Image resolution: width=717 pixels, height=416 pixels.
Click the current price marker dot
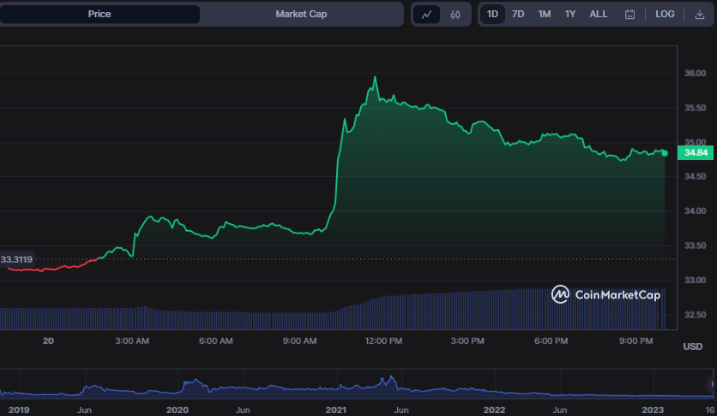pyautogui.click(x=664, y=153)
